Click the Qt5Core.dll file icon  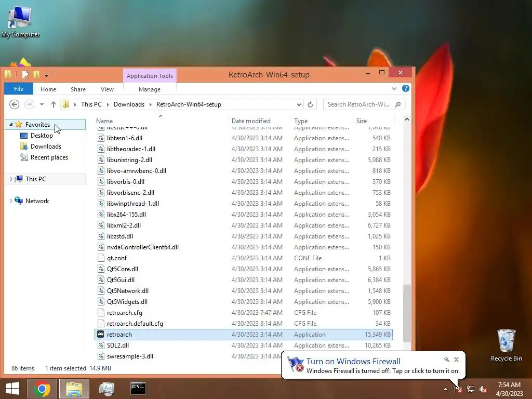(x=101, y=269)
